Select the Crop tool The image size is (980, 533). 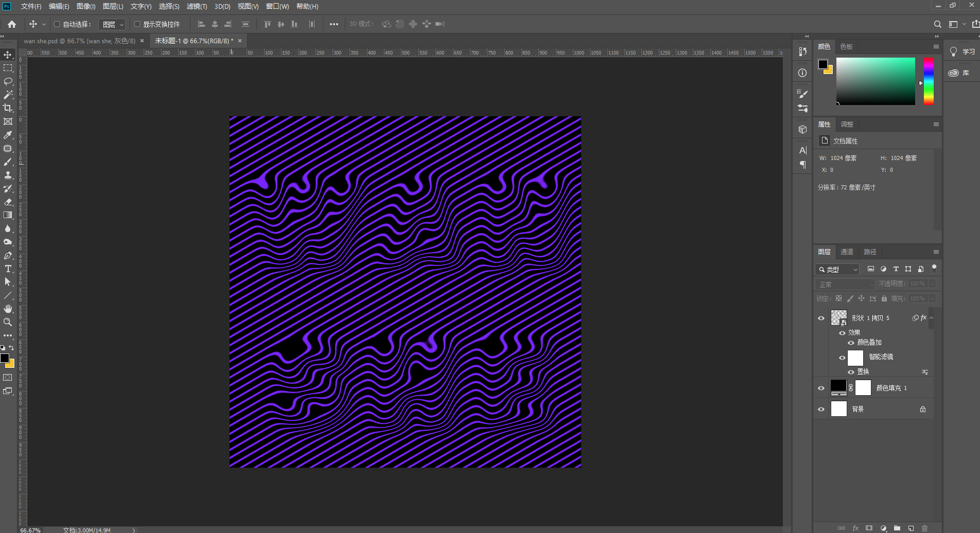click(8, 108)
